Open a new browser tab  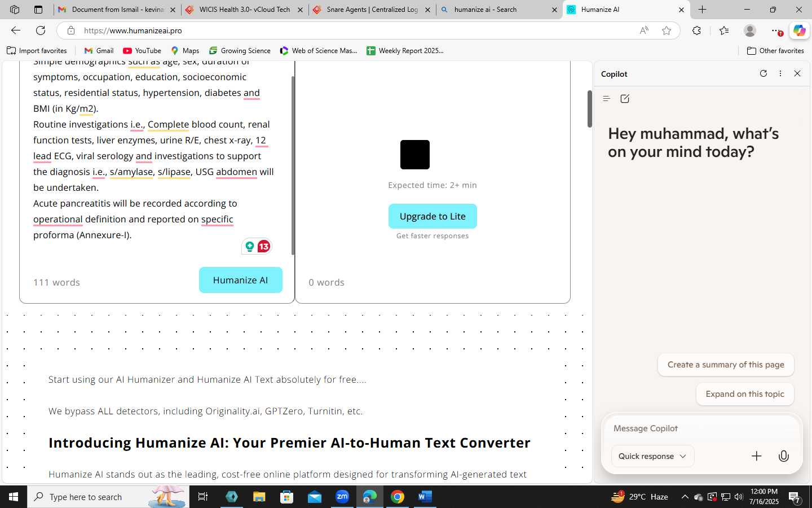coord(702,10)
